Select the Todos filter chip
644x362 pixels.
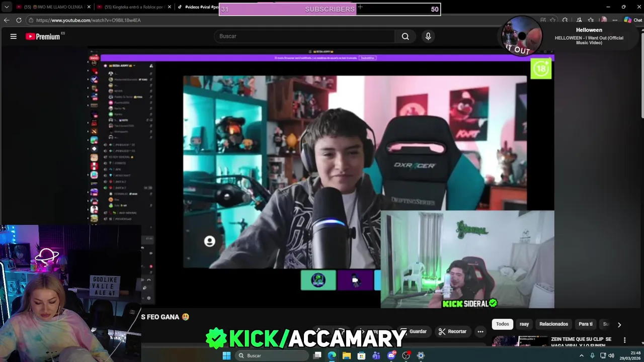tap(502, 324)
